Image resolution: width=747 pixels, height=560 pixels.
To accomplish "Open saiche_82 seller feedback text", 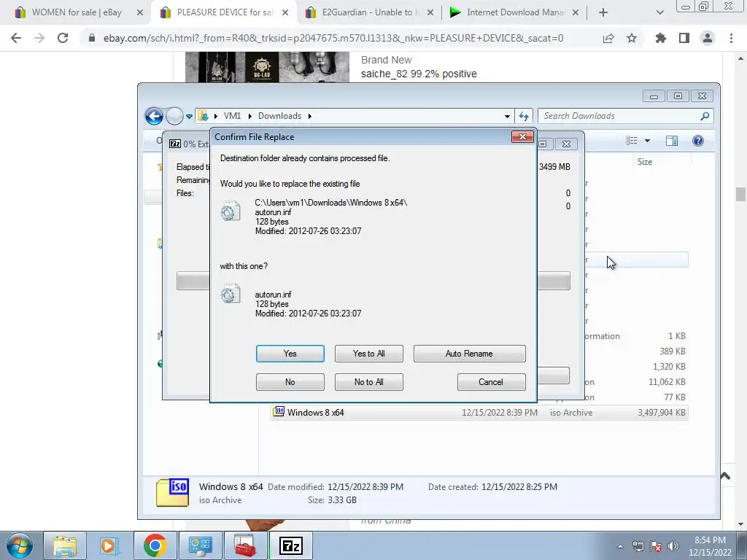I will (x=419, y=74).
